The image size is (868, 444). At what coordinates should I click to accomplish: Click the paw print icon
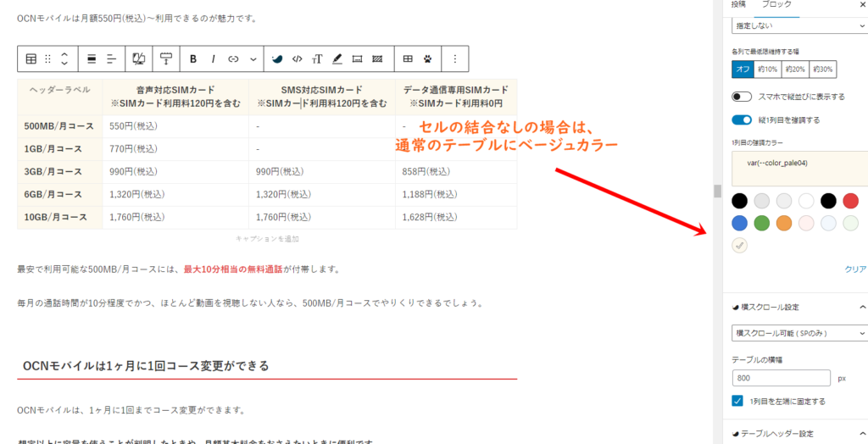tap(427, 58)
